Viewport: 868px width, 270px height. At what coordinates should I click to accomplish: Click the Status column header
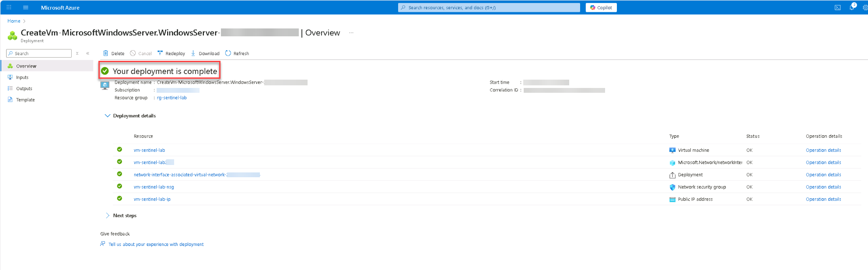click(752, 137)
